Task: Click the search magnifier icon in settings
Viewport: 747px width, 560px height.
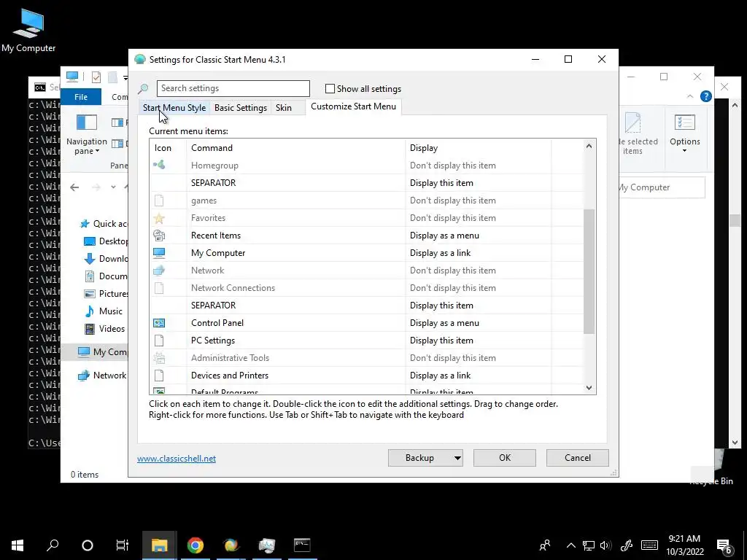Action: pyautogui.click(x=143, y=88)
